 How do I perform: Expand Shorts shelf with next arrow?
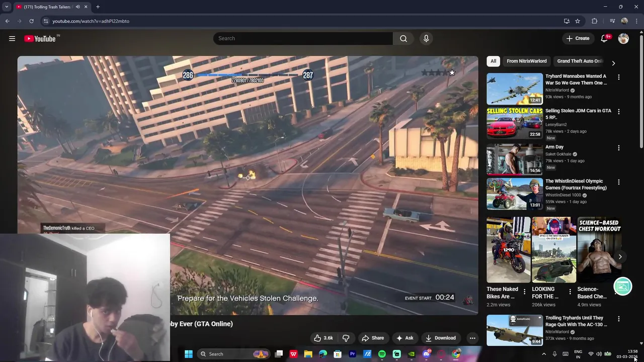coord(620,256)
